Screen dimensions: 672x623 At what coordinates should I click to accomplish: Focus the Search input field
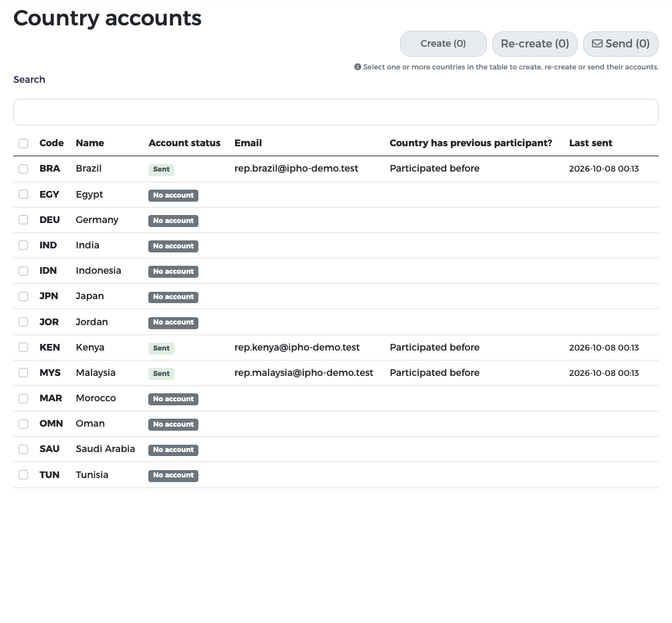(336, 112)
